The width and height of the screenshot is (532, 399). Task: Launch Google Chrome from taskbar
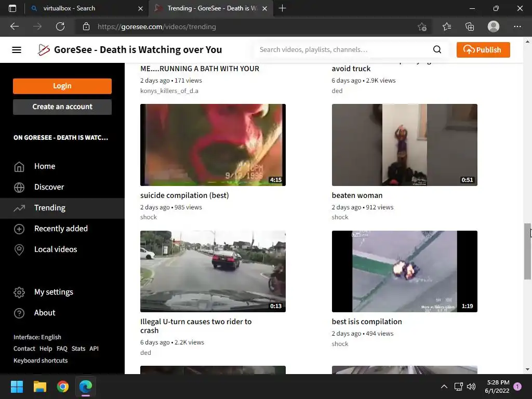(63, 387)
